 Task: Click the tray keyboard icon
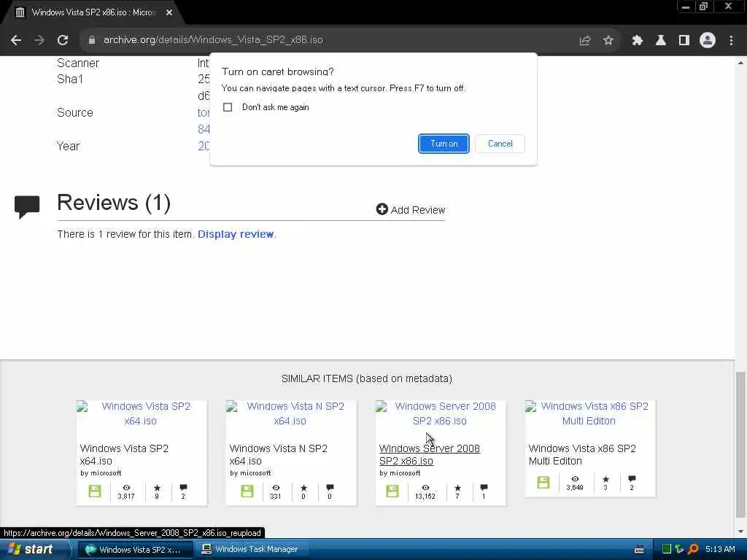(639, 550)
